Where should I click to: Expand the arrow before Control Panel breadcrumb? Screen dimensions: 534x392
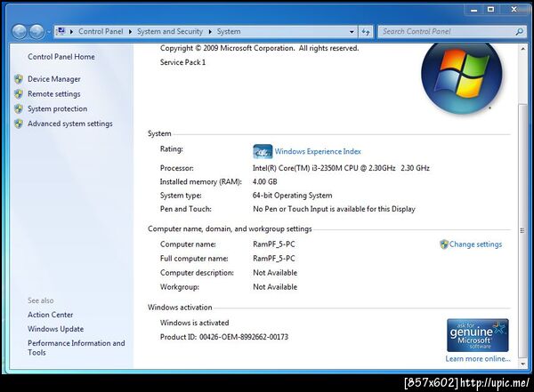pos(71,32)
